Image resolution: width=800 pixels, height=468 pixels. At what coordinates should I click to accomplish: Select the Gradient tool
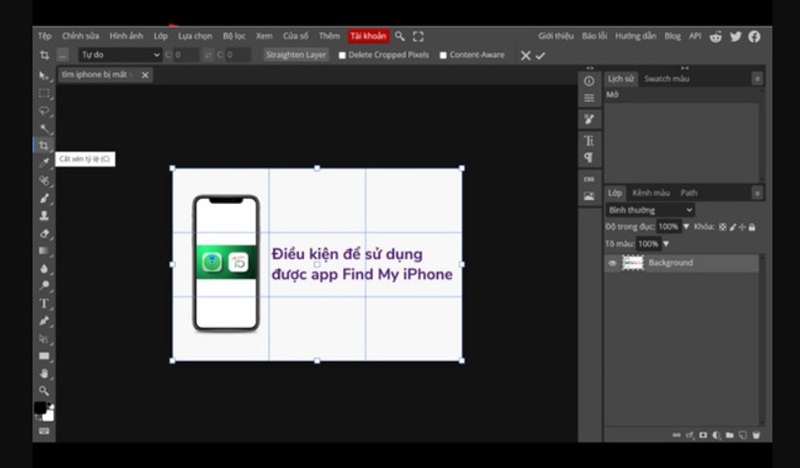[44, 251]
